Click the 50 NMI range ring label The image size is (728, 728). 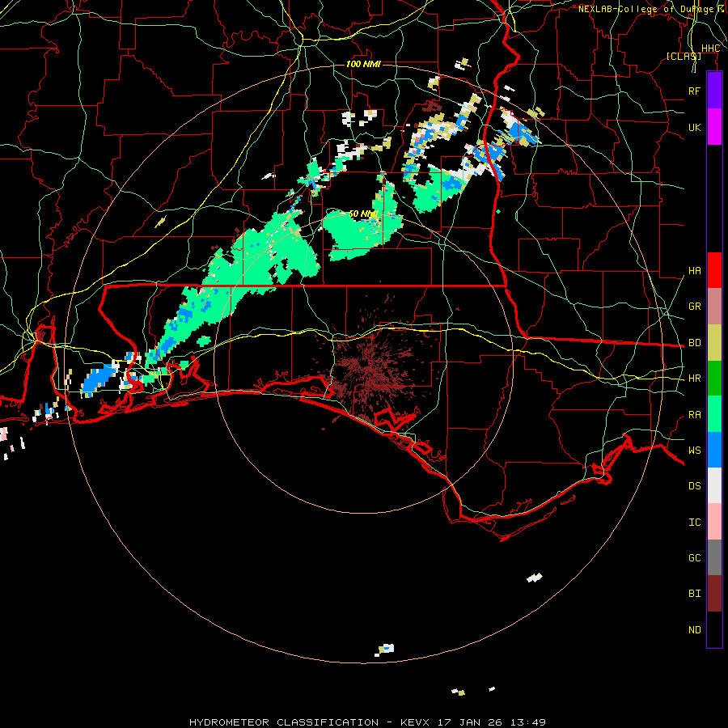(363, 214)
